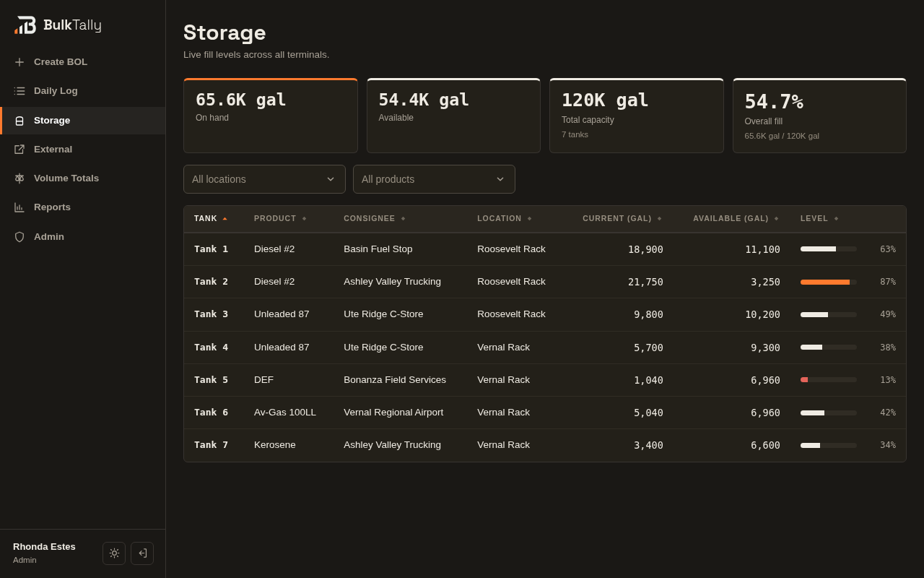Screen dimensions: 924x578
Task: Click the bar chart icon beside Reports
Action: point(19,207)
